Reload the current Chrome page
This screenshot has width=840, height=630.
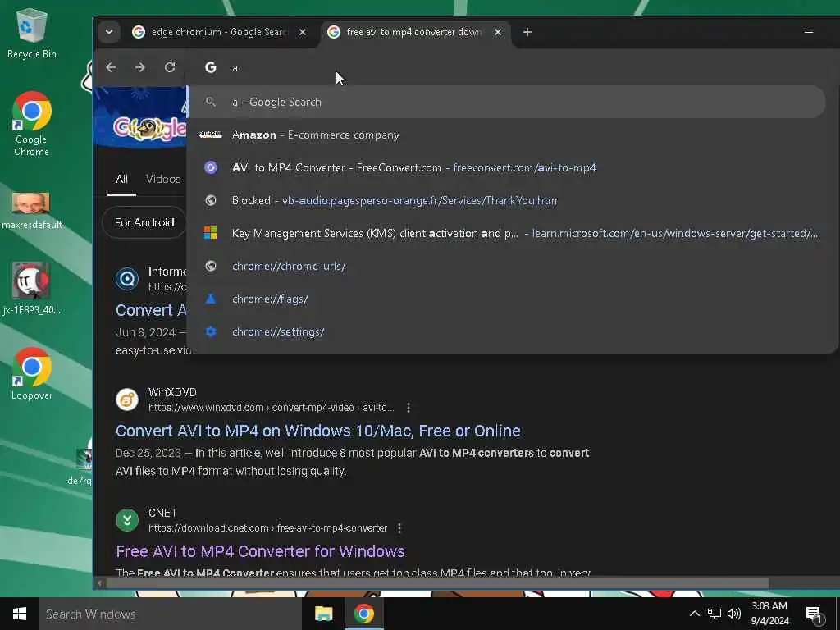tap(170, 67)
